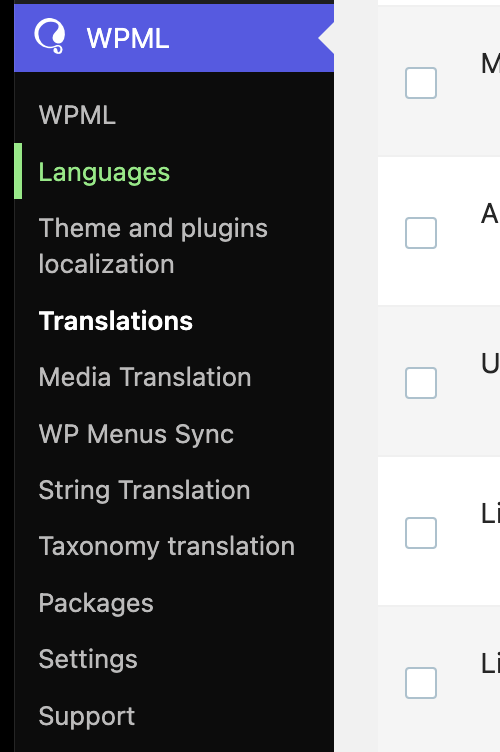Select the WPML submenu item under the header

(x=77, y=115)
